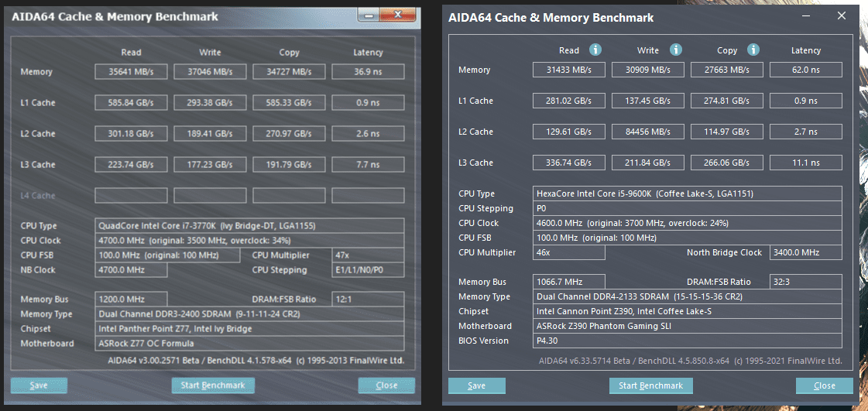
Task: Click the Copy info icon in right window
Action: coord(753,50)
